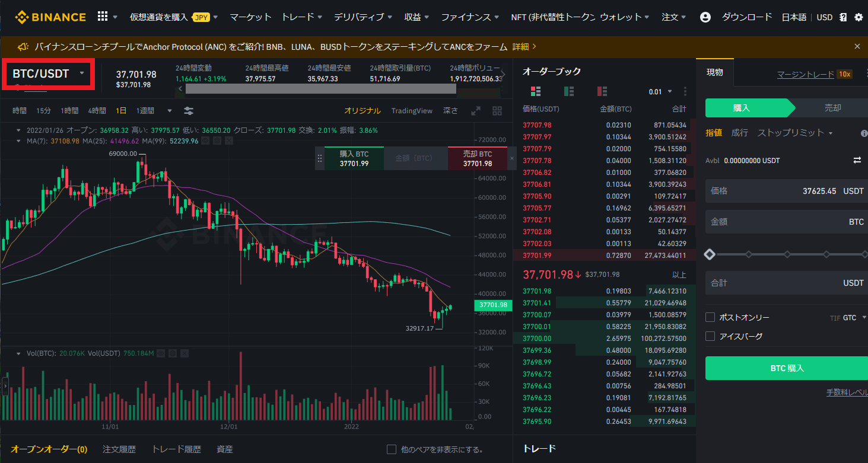Screen dimensions: 868x463
Task: Open the 0.01 price precision dropdown
Action: coord(660,92)
